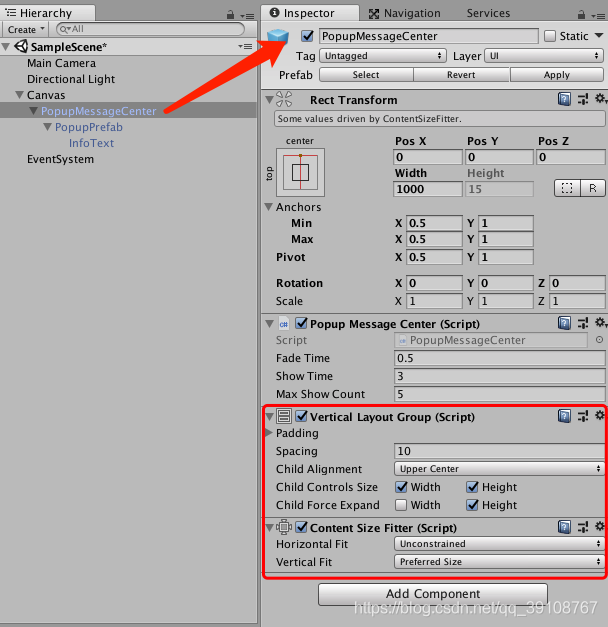This screenshot has height=627, width=608.
Task: Open Vertical Layout Group help icon
Action: pyautogui.click(x=564, y=416)
